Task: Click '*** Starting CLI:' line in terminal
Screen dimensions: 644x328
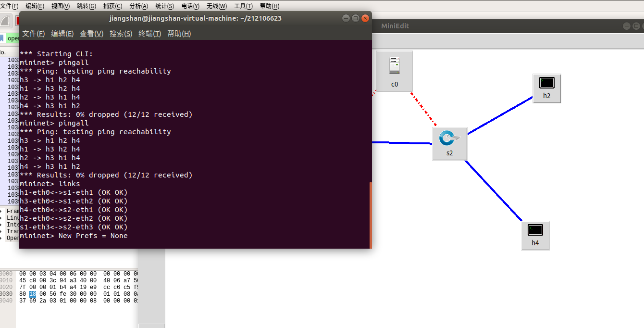Action: click(x=56, y=54)
